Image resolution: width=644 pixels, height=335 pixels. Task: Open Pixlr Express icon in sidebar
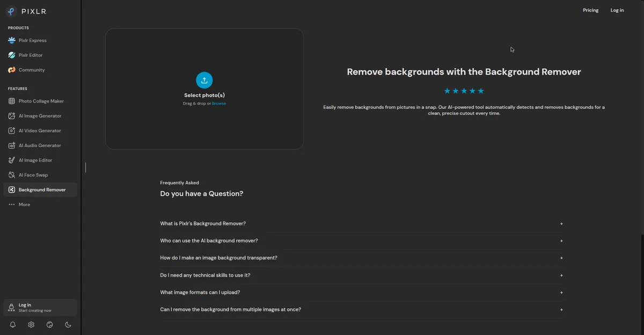(x=12, y=40)
